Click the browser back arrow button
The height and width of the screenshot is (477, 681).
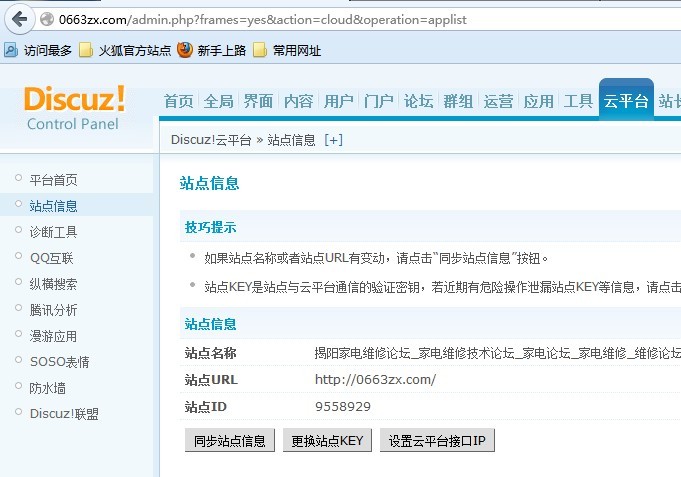click(20, 19)
